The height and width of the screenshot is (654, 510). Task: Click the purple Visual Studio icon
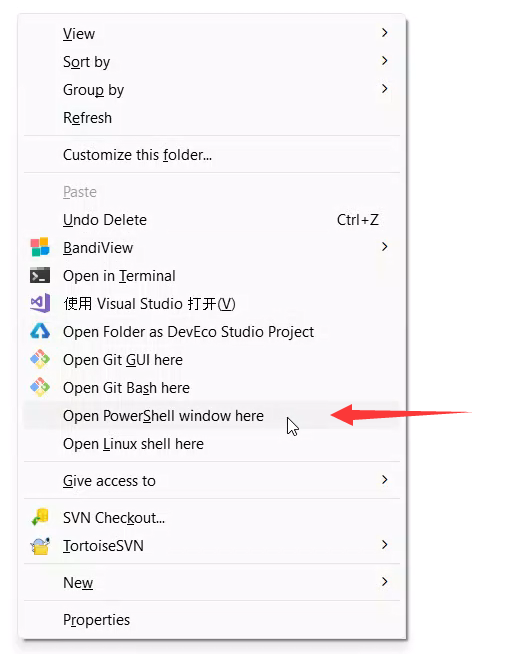coord(40,303)
